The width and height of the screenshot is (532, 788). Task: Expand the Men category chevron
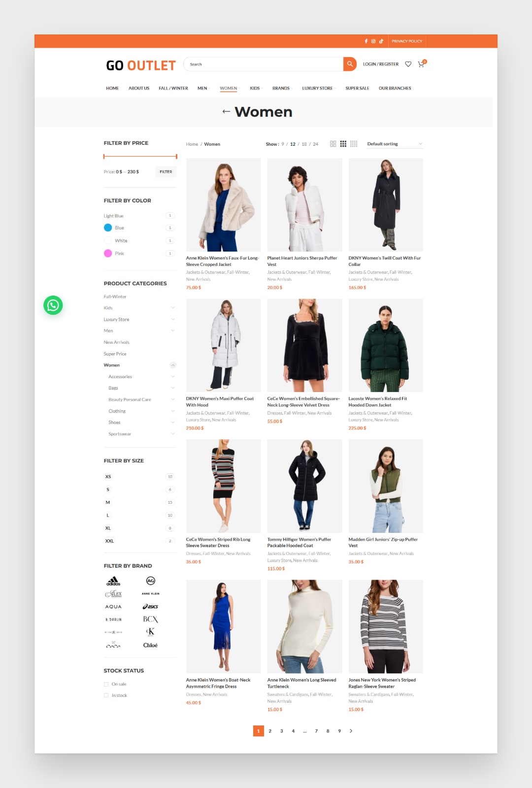(x=173, y=330)
